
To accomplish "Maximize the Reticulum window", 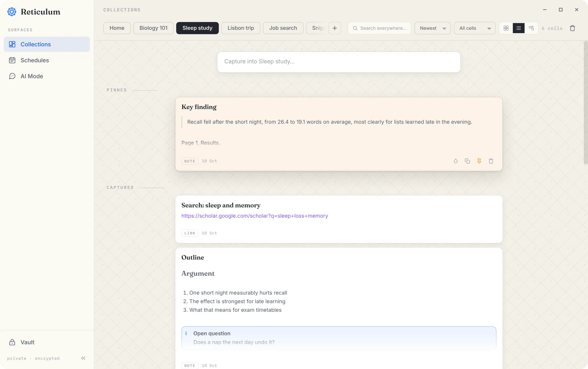I will coord(561,10).
